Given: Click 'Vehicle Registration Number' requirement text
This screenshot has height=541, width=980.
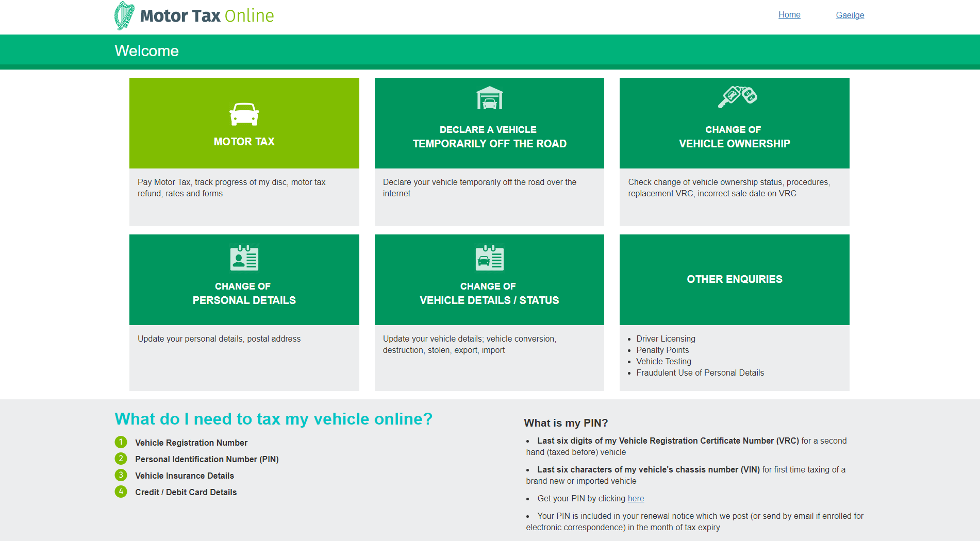Looking at the screenshot, I should [191, 443].
